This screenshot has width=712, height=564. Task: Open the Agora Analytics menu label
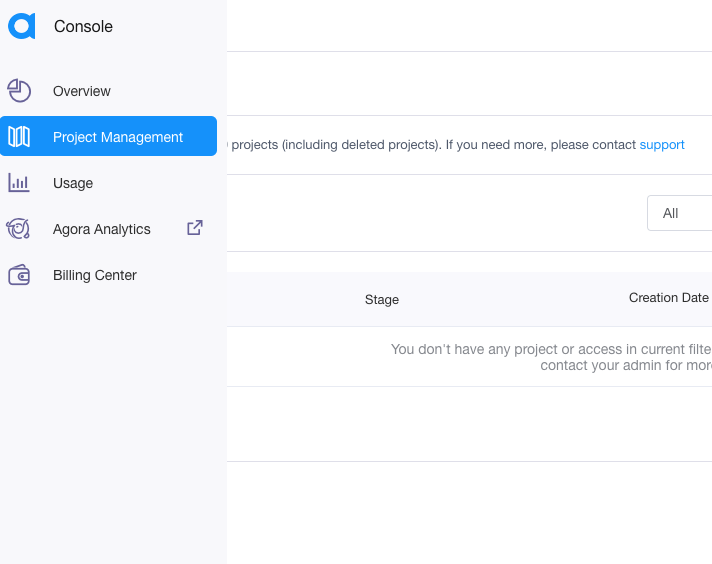tap(102, 229)
